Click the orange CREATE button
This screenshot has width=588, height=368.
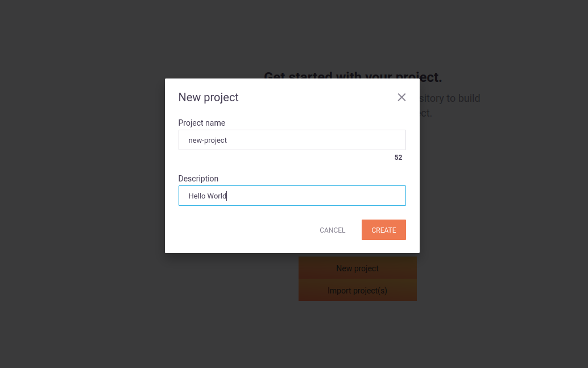384,230
